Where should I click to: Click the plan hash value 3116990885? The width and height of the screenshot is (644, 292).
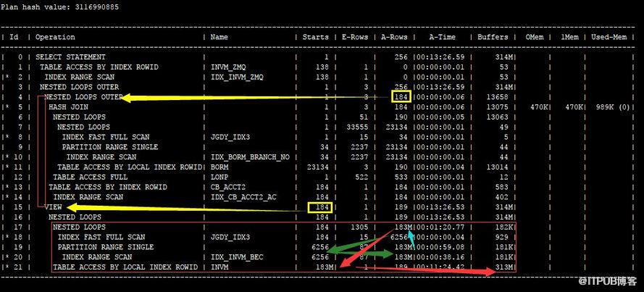[96, 7]
